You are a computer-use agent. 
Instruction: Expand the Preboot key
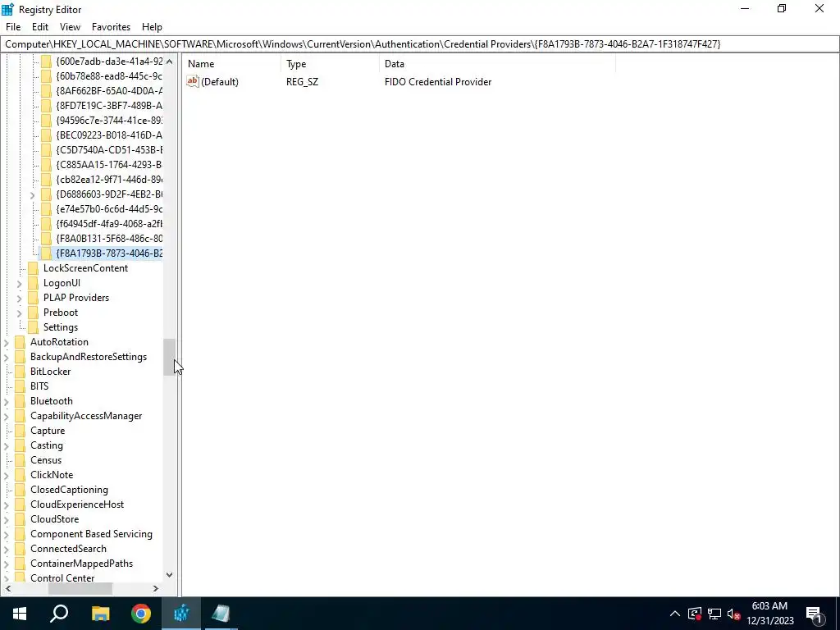pyautogui.click(x=20, y=313)
